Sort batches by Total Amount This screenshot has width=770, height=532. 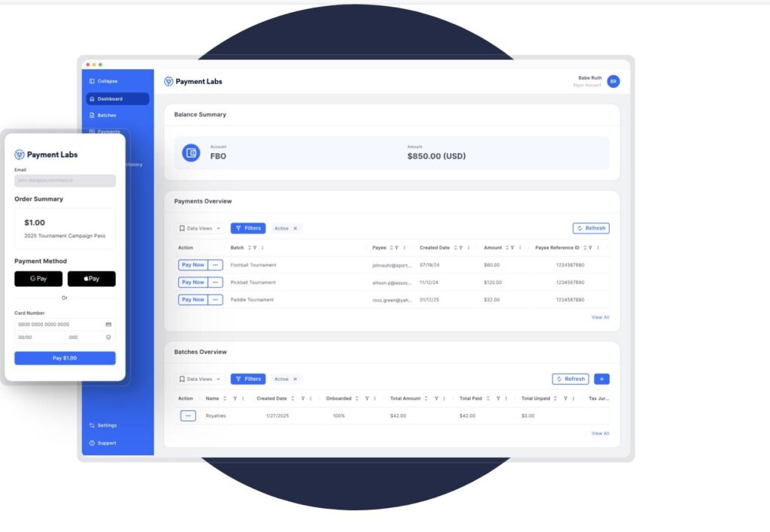pyautogui.click(x=426, y=398)
